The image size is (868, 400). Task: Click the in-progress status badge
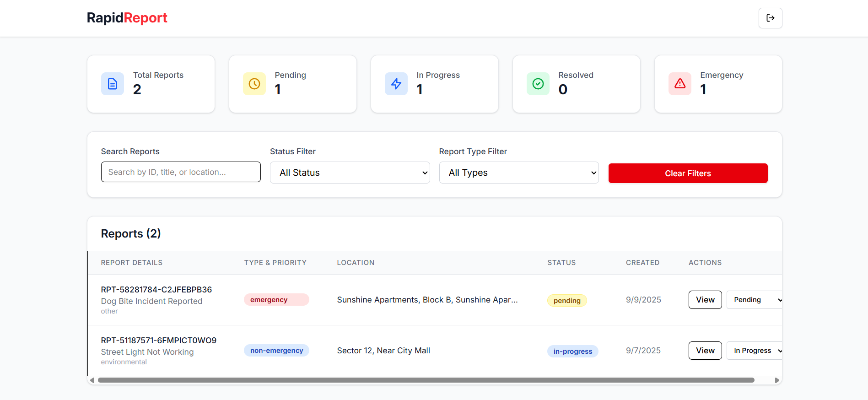(x=573, y=351)
